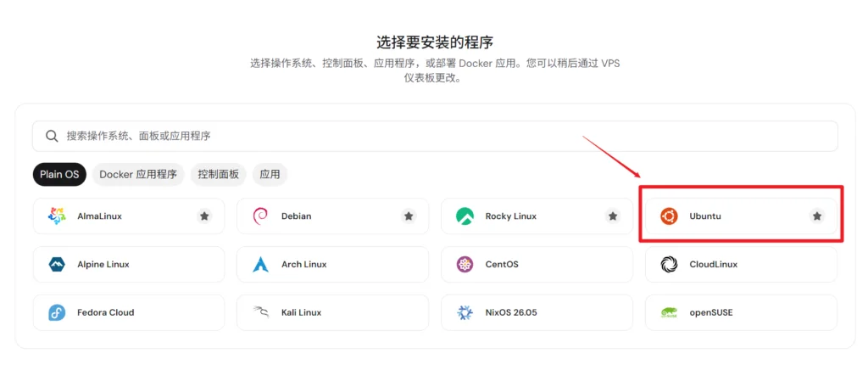Click the Arch Linux blue logo

pyautogui.click(x=260, y=264)
